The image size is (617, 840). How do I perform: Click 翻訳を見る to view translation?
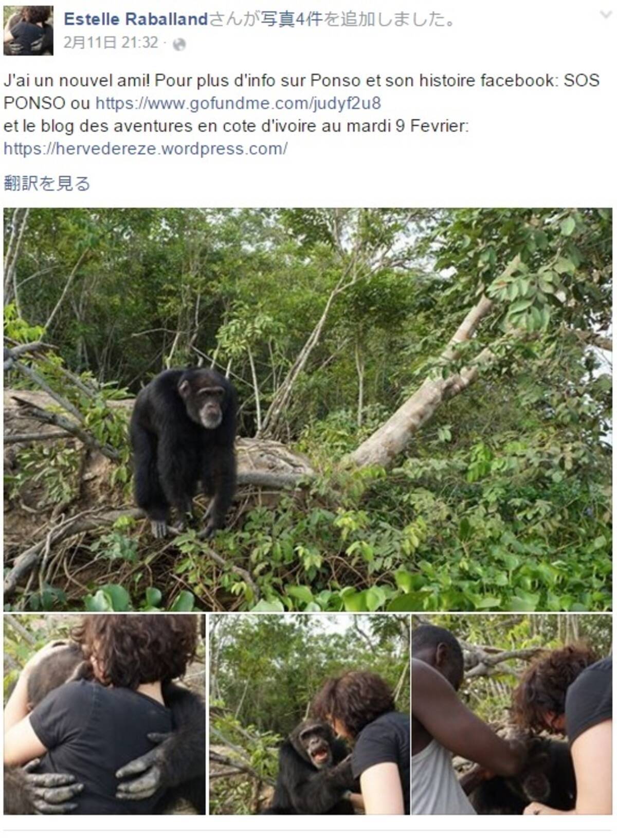[47, 183]
